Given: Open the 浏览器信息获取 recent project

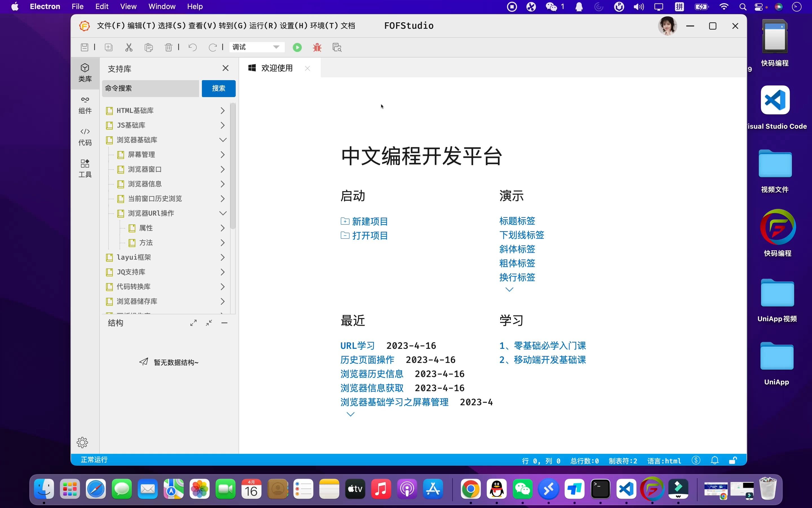Looking at the screenshot, I should [372, 388].
